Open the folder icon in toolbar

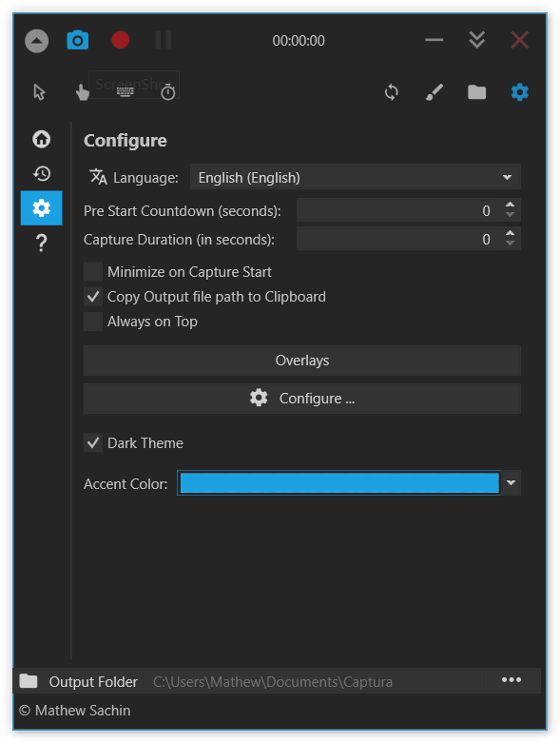pos(476,92)
